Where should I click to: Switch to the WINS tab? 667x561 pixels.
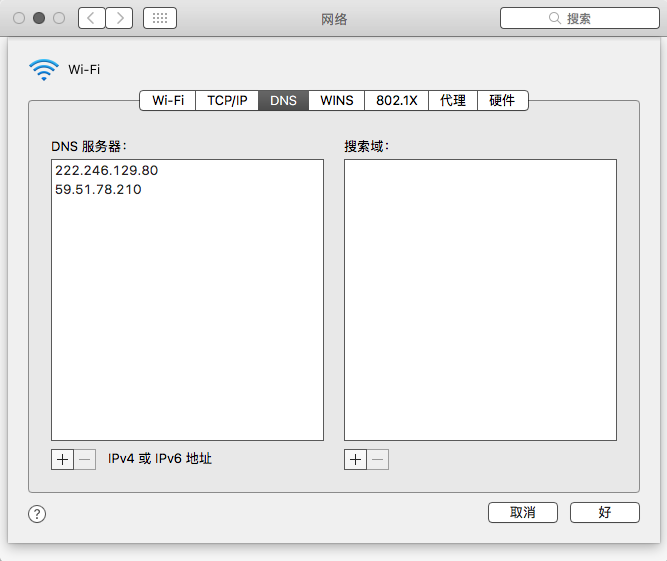[x=337, y=101]
